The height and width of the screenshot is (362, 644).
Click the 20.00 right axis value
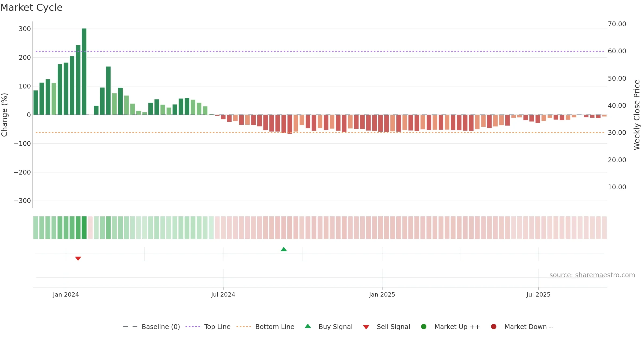click(617, 160)
